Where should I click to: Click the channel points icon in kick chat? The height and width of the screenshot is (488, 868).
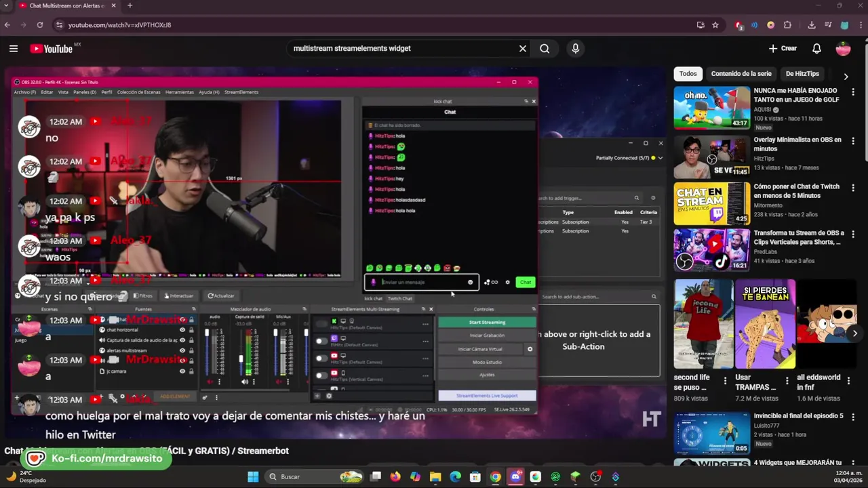coord(491,282)
